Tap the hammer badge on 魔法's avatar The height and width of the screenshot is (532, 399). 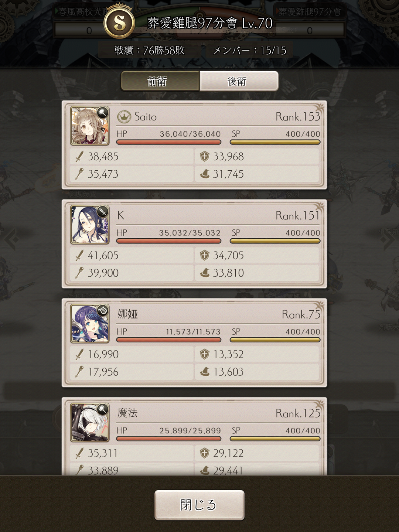coord(103,409)
